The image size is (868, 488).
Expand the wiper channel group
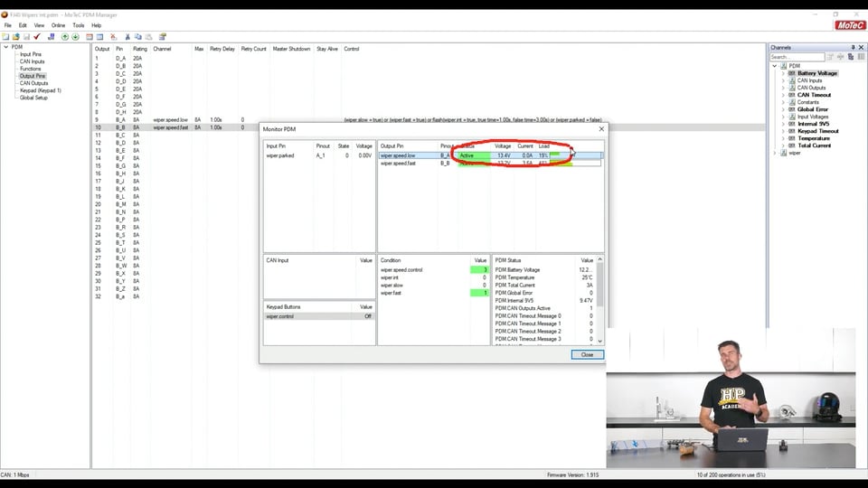[775, 153]
